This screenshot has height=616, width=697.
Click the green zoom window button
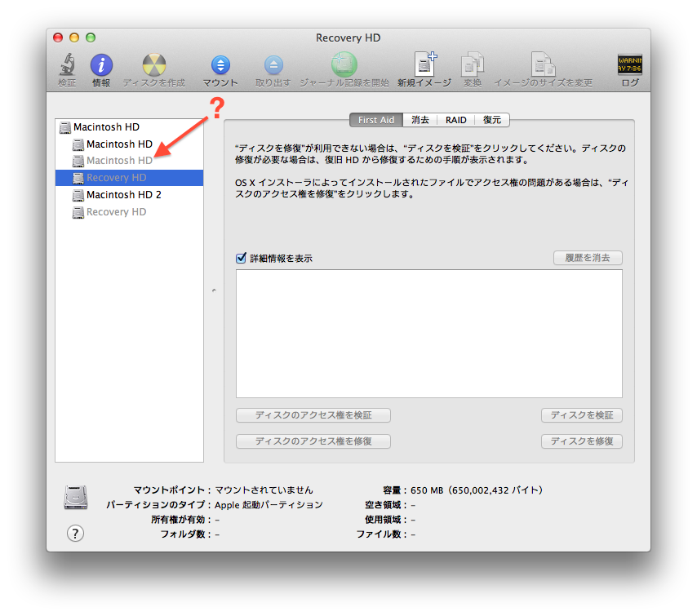tap(91, 38)
